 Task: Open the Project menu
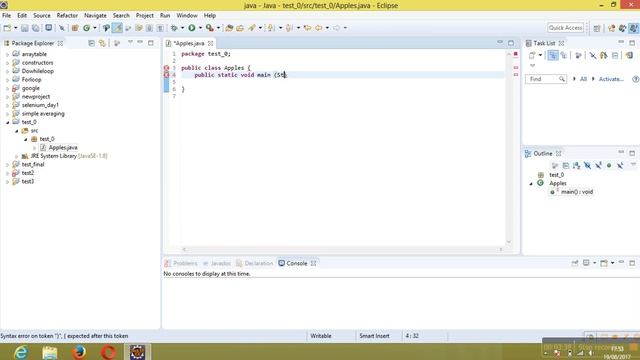(x=144, y=16)
